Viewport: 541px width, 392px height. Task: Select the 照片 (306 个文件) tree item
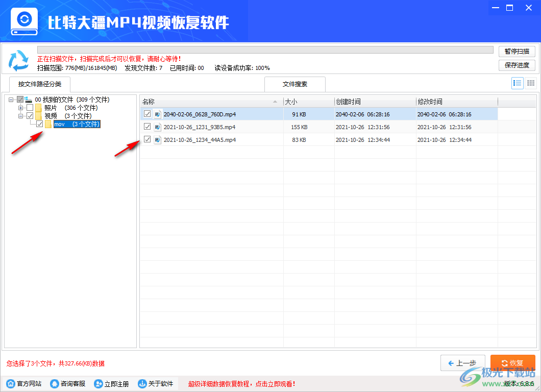coord(71,108)
